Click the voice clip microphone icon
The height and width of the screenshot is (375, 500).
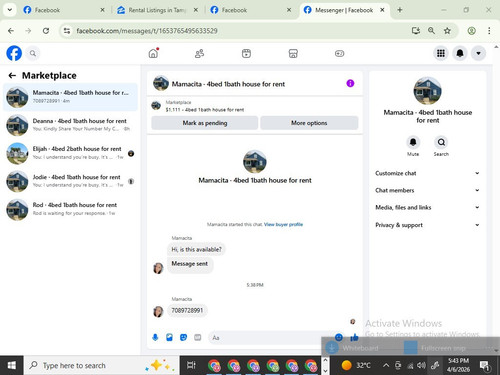click(x=155, y=337)
